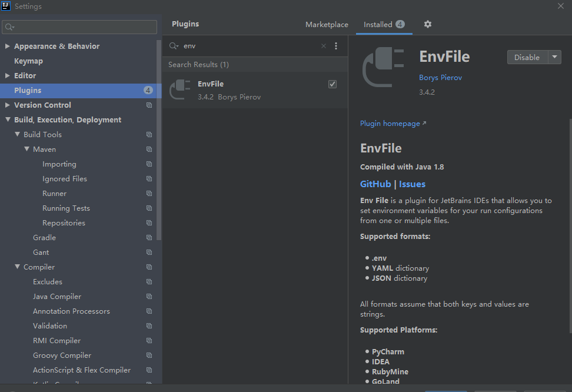This screenshot has width=572, height=392.
Task: Switch to the Installed tab
Action: tap(384, 25)
